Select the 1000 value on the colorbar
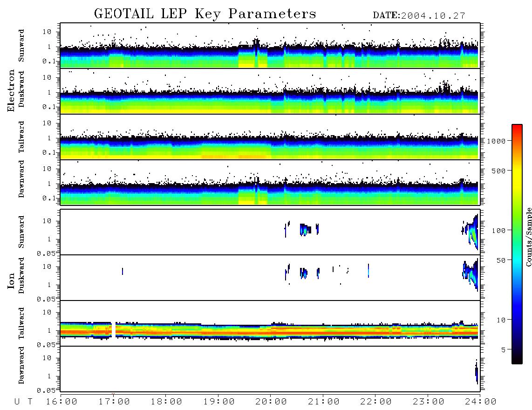Image resolution: width=532 pixels, height=410 pixels. coord(496,141)
